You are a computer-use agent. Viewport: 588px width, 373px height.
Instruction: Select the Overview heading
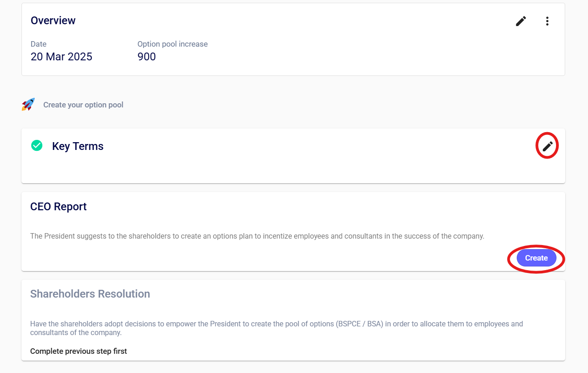tap(53, 21)
